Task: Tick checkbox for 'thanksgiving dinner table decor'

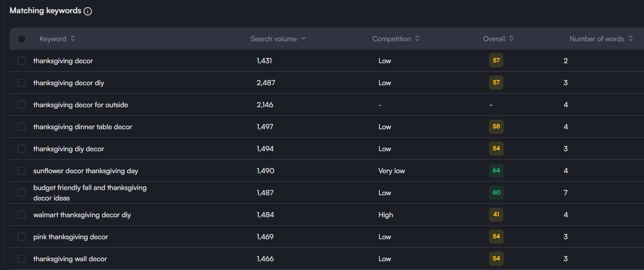Action: tap(22, 127)
